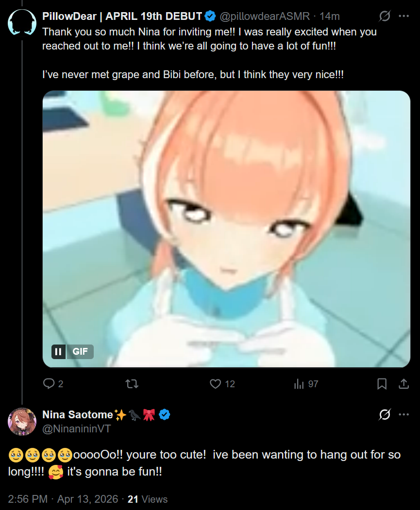The height and width of the screenshot is (510, 420).
Task: Expand the anime GIF media
Action: (x=226, y=229)
